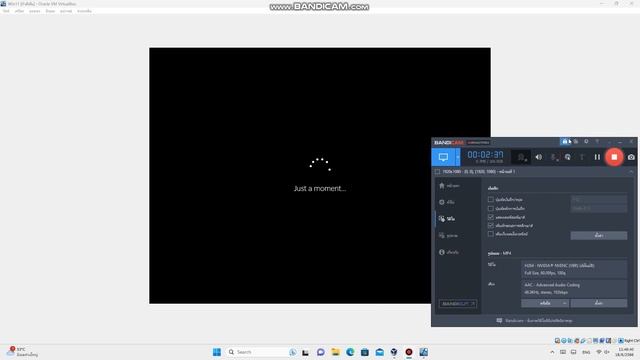Uncheck the add mouse click effects checkbox
The height and width of the screenshot is (360, 640).
[491, 225]
